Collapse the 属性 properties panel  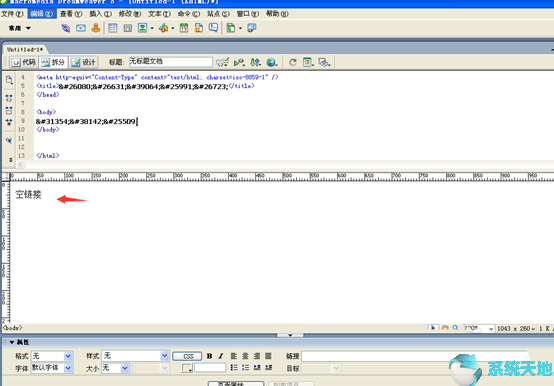[x=12, y=342]
